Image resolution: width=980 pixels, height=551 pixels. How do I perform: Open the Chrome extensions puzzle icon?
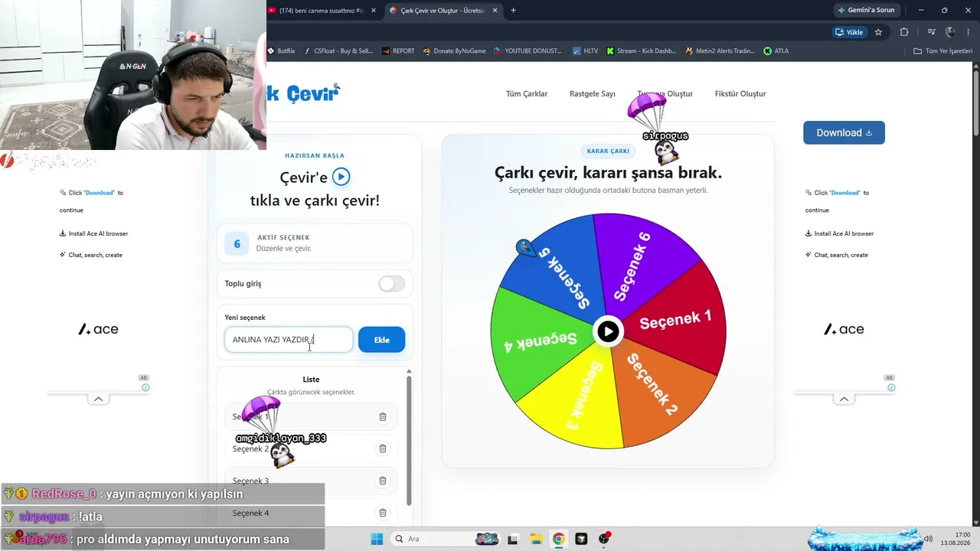coord(904,32)
